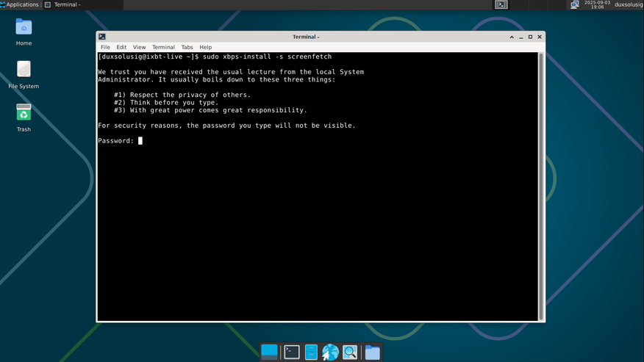Open the home folder icon in dock
The image size is (644, 362).
pos(373,352)
